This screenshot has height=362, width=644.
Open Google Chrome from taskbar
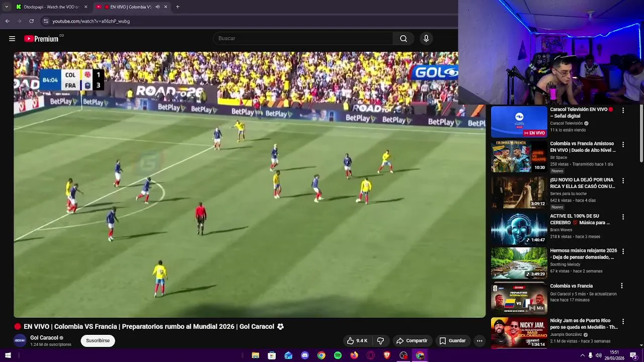pyautogui.click(x=321, y=355)
